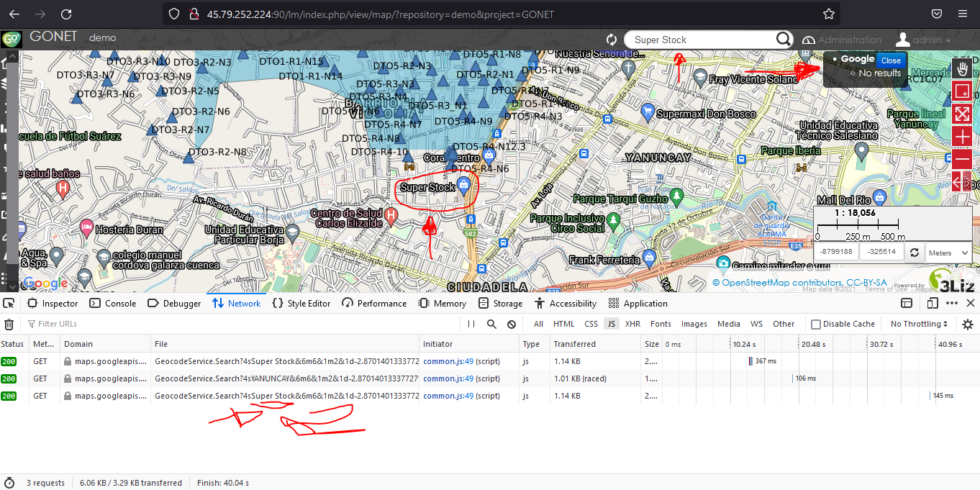This screenshot has height=490, width=980.
Task: Select the JS request filter tab
Action: [x=612, y=324]
